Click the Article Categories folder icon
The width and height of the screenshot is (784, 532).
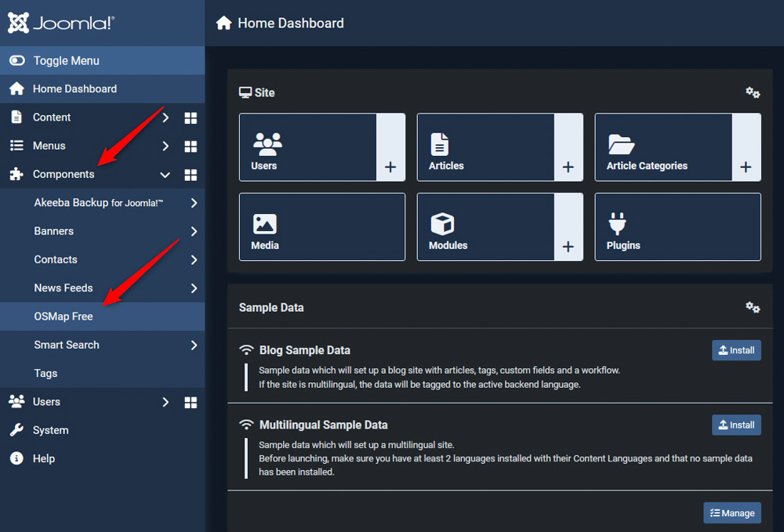[620, 143]
